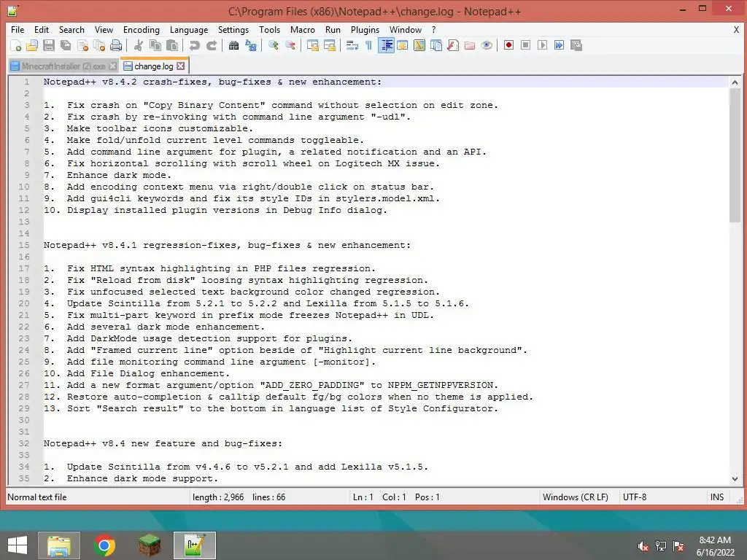Click the Cut scissors icon
747x560 pixels.
click(x=138, y=45)
